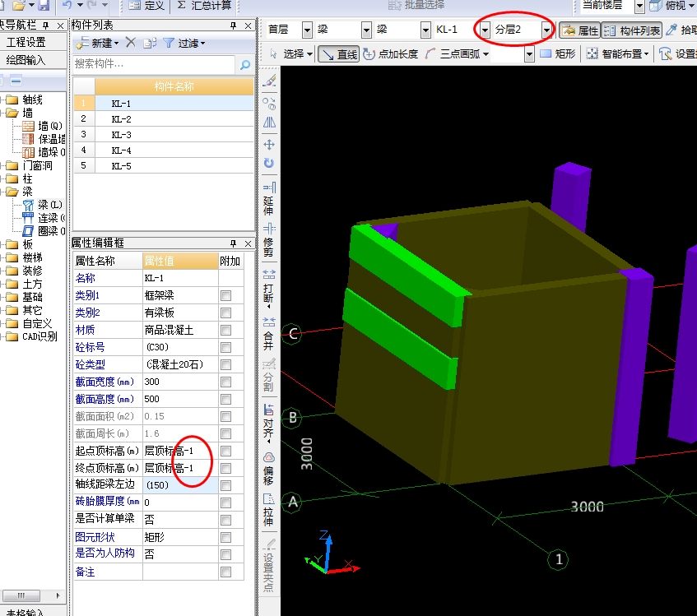Click the 截面宽度 value 300 cell
This screenshot has height=616, width=697.
tap(180, 382)
